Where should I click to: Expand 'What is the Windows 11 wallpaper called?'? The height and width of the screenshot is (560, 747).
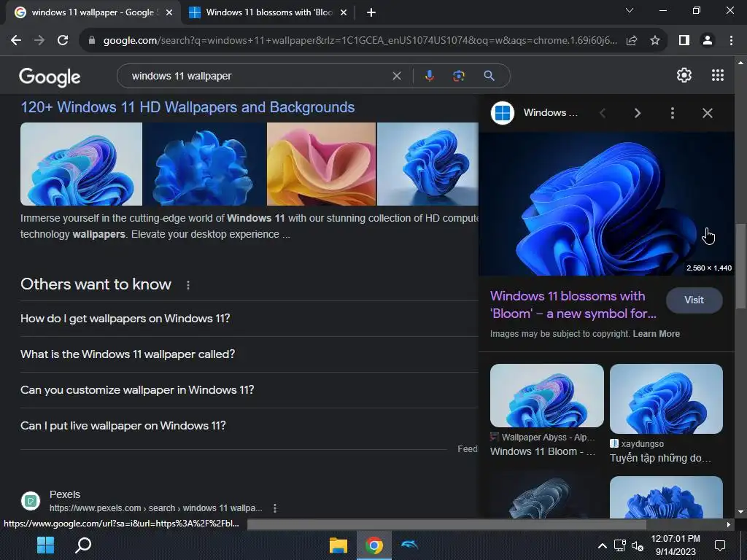249,354
